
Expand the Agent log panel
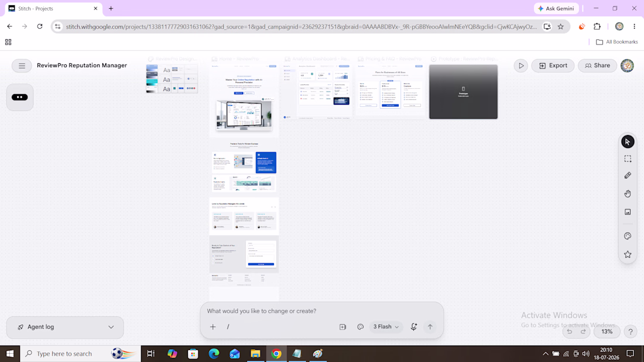[x=65, y=327]
